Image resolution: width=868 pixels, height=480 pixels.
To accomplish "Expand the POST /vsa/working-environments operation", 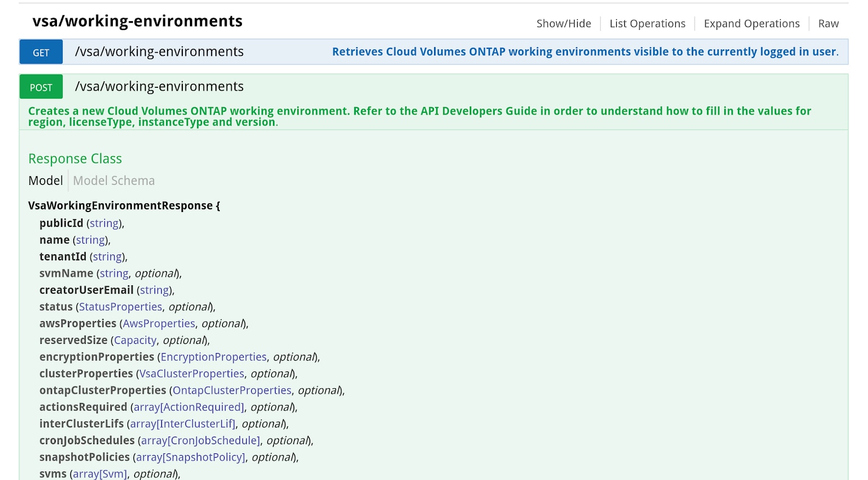I will (x=158, y=86).
